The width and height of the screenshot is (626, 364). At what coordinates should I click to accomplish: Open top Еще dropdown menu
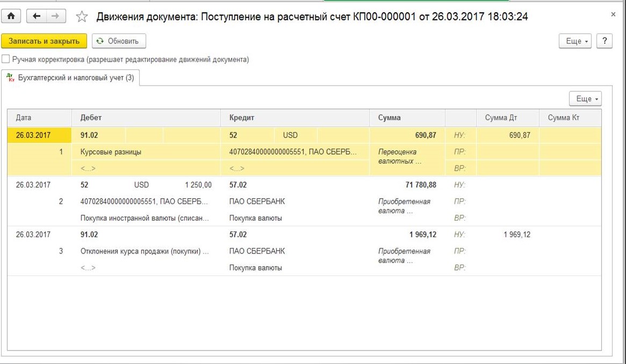575,41
